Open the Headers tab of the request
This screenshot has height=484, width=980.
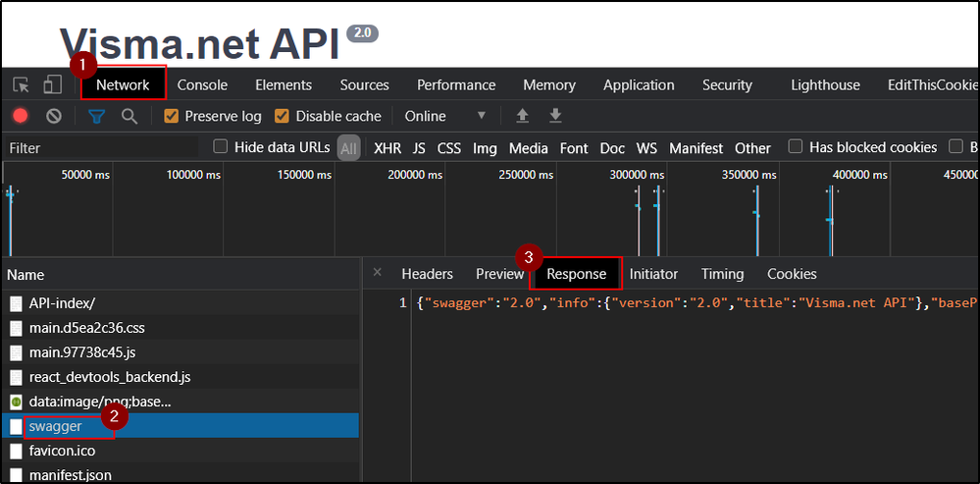427,274
